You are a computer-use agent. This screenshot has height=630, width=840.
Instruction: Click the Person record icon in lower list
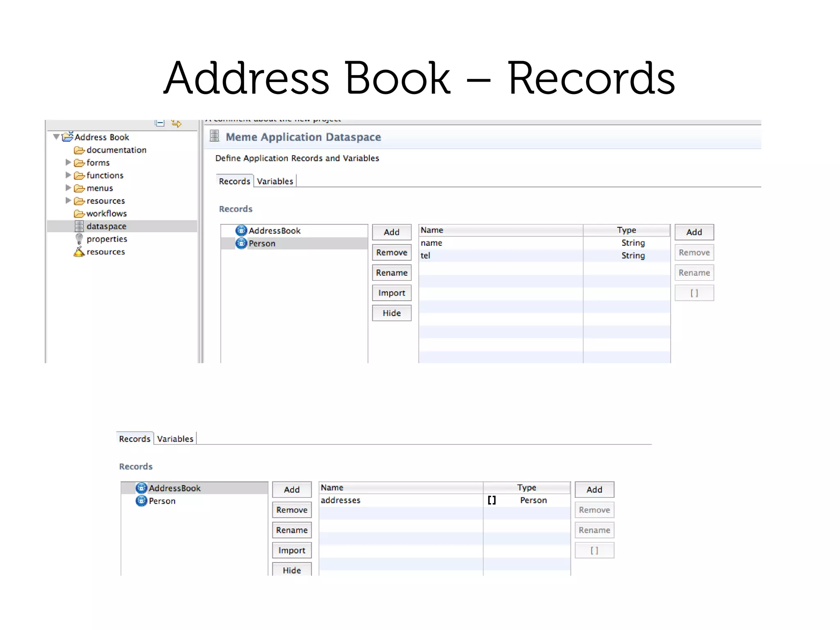pyautogui.click(x=141, y=501)
